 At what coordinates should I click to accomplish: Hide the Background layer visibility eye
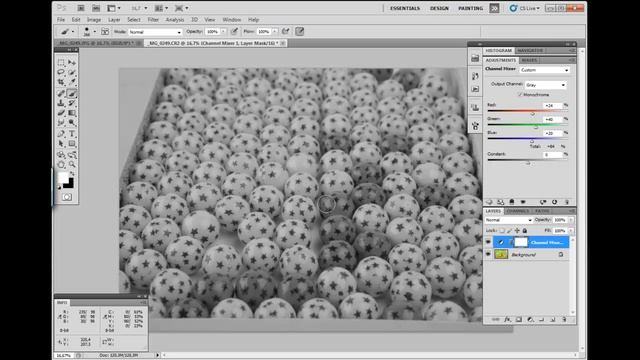(x=488, y=254)
